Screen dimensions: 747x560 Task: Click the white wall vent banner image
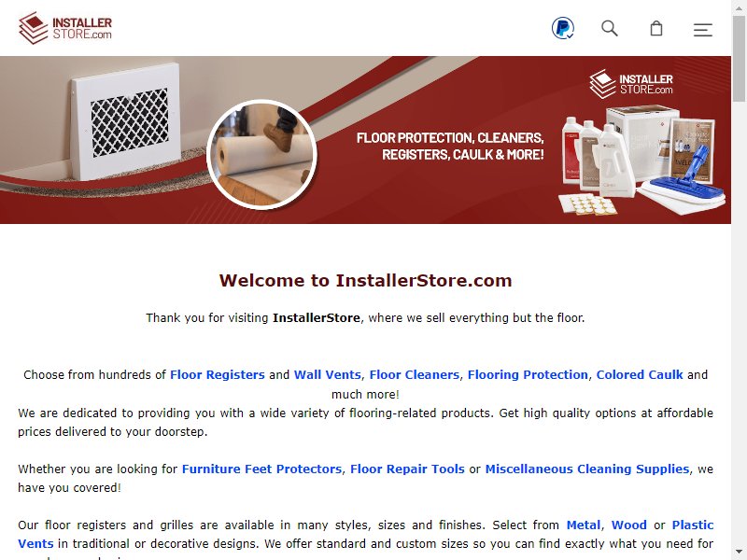tap(126, 122)
